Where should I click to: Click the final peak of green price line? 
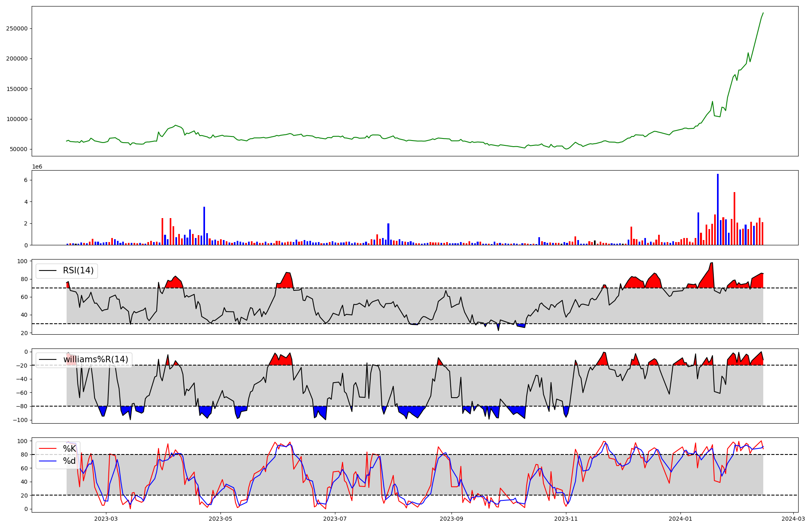[x=763, y=13]
